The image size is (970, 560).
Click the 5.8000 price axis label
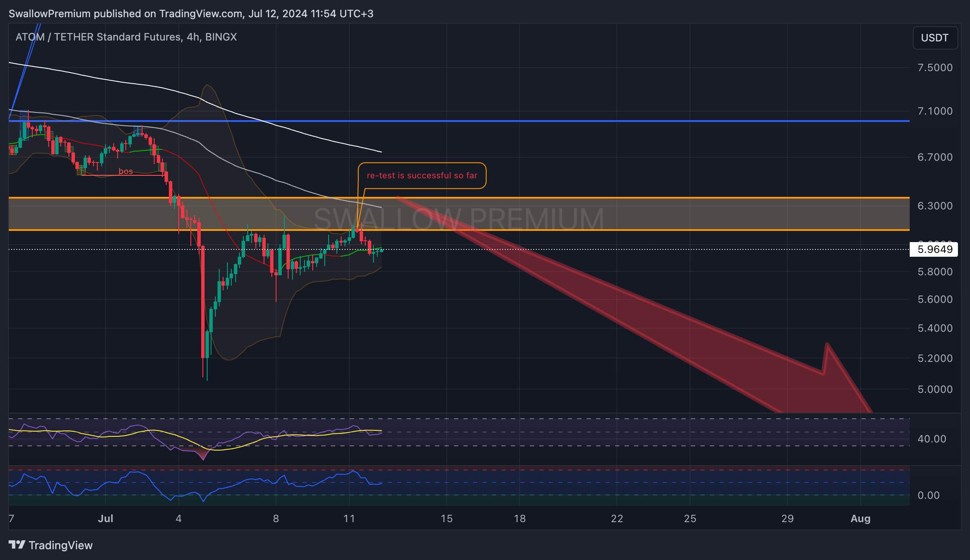(x=935, y=272)
